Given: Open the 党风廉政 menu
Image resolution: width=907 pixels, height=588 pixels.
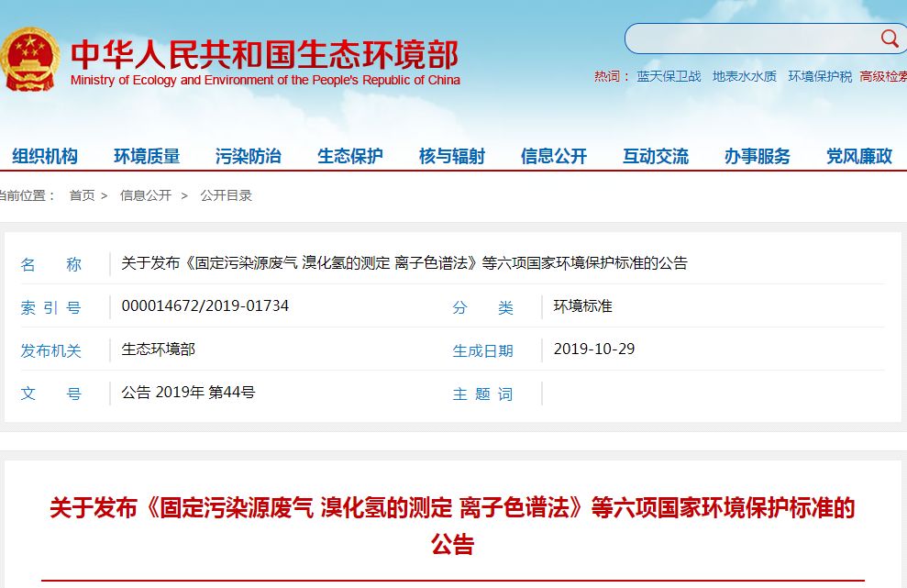Looking at the screenshot, I should (x=859, y=156).
